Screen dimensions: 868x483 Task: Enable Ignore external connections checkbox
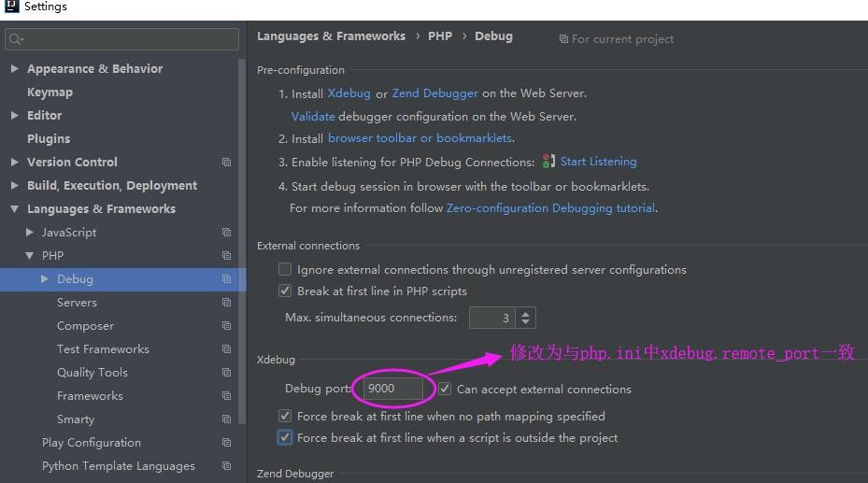tap(285, 269)
